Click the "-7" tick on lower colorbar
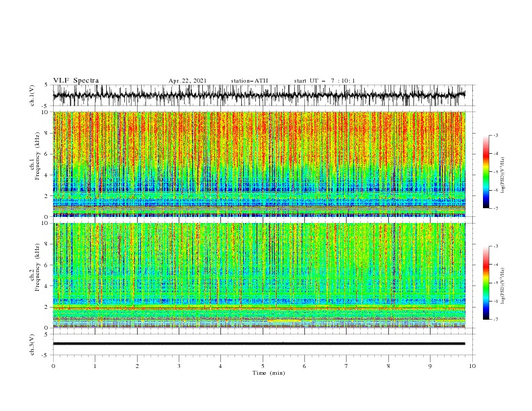 pyautogui.click(x=495, y=319)
